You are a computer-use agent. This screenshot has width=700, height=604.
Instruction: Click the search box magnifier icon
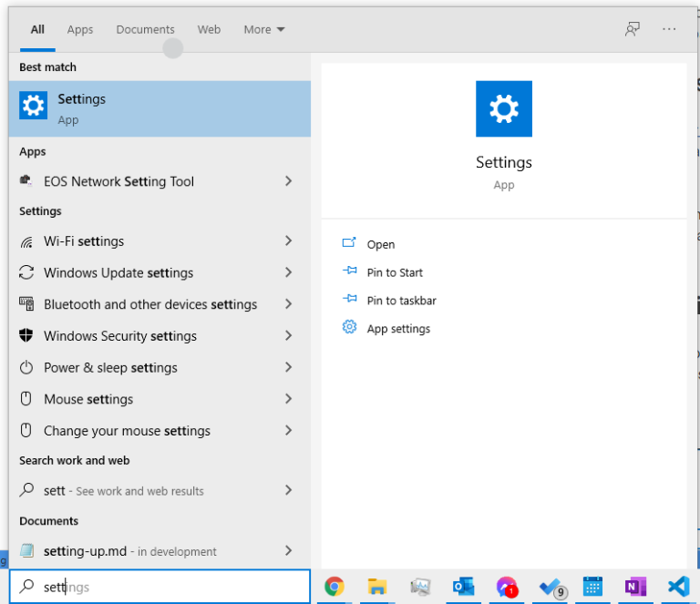tap(26, 586)
